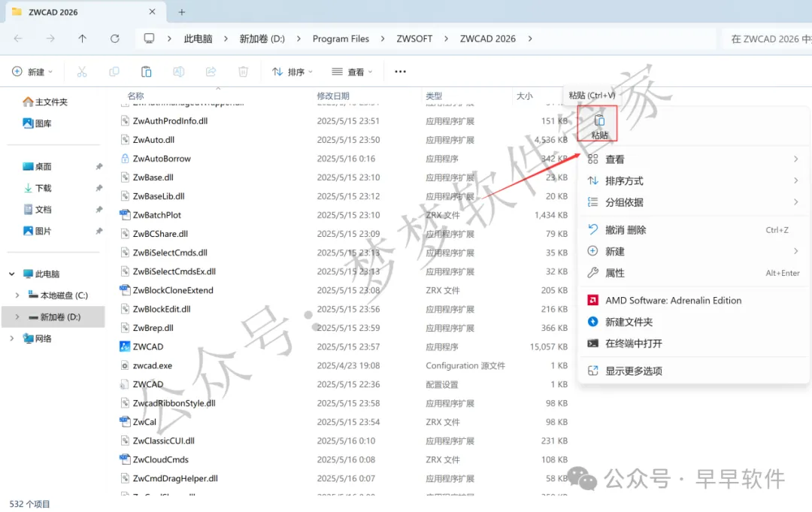
Task: Open 下载 in the sidebar
Action: pos(38,188)
